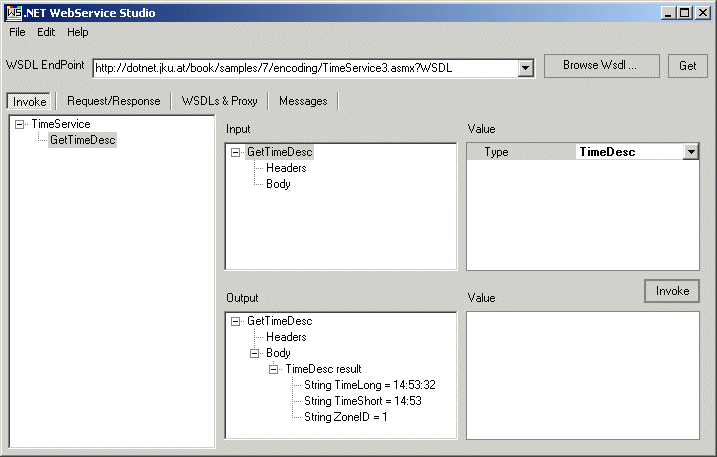The height and width of the screenshot is (457, 717).
Task: Open the File menu
Action: click(x=17, y=32)
